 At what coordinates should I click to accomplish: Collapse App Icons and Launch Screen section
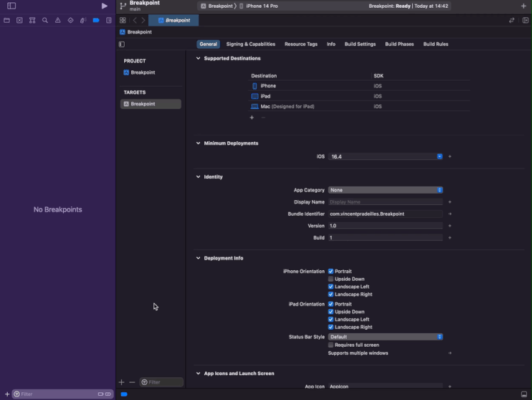click(x=198, y=373)
